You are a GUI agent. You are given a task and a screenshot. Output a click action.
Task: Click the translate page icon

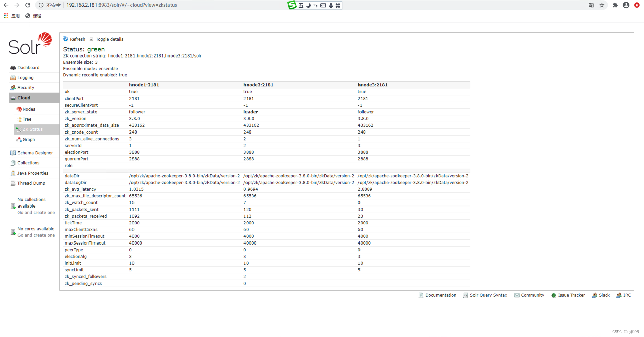tap(591, 5)
